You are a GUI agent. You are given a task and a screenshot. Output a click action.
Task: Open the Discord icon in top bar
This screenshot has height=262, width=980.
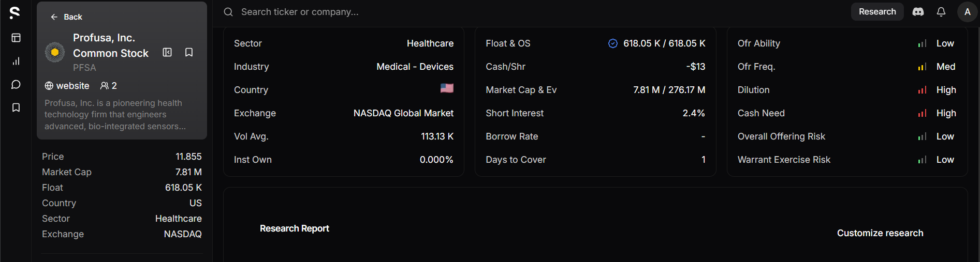(x=918, y=11)
